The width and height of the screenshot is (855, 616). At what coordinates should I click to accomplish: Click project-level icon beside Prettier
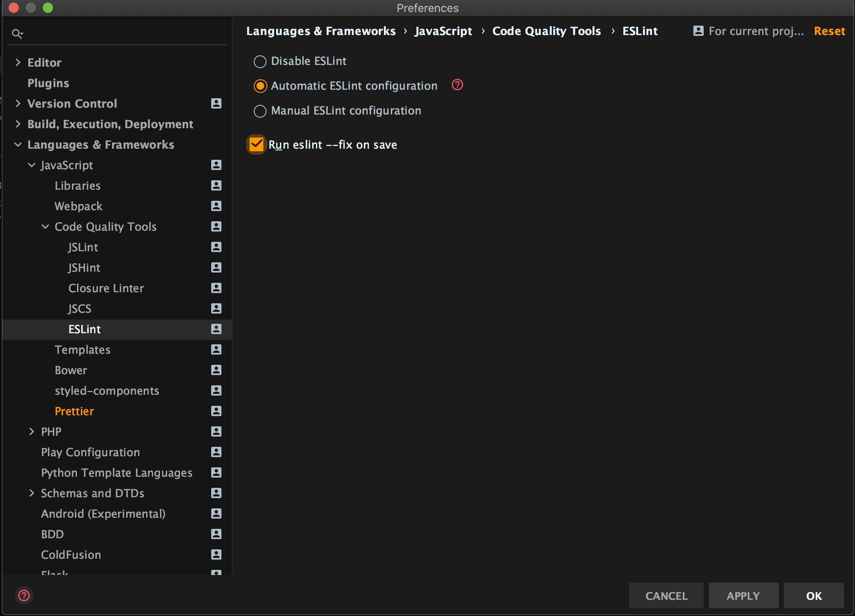(216, 411)
